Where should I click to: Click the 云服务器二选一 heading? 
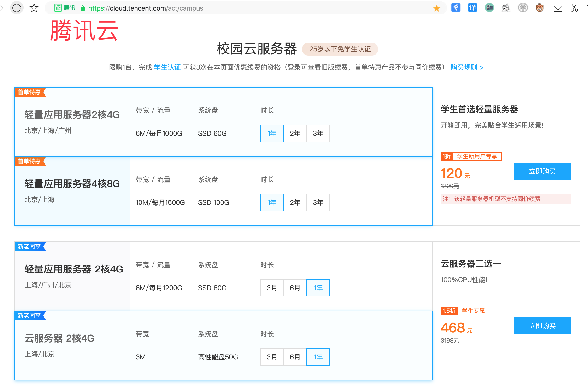(x=471, y=264)
